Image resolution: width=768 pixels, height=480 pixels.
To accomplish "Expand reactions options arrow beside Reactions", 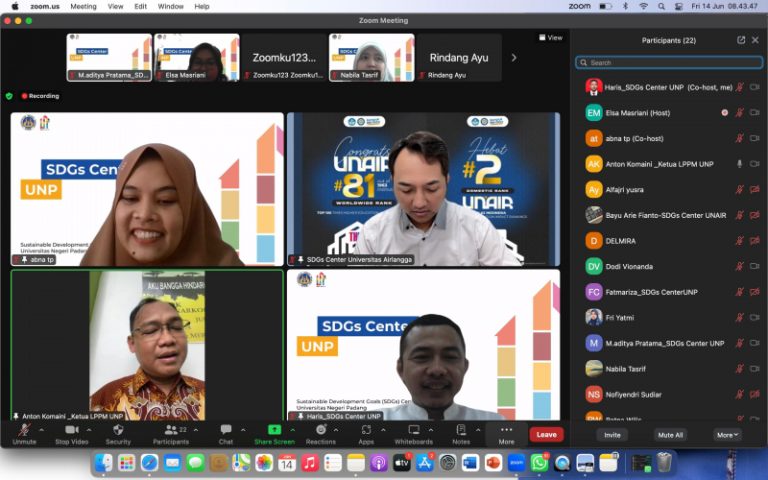I will click(x=336, y=430).
